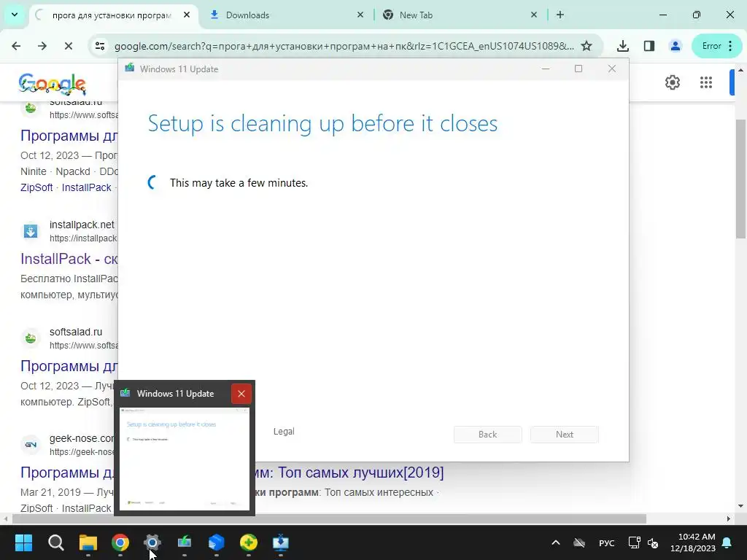This screenshot has height=560, width=747.
Task: Select the Windows 11 Update preview thumbnail
Action: pyautogui.click(x=185, y=459)
